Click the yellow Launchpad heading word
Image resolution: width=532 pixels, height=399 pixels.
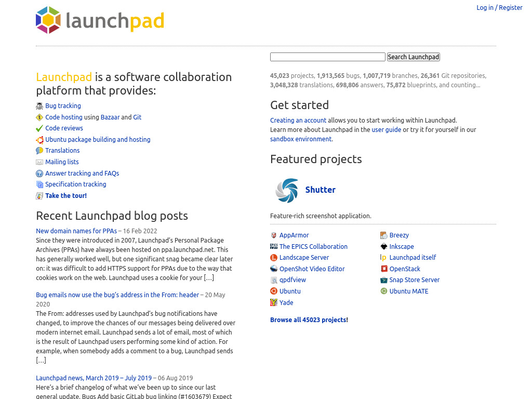point(64,77)
